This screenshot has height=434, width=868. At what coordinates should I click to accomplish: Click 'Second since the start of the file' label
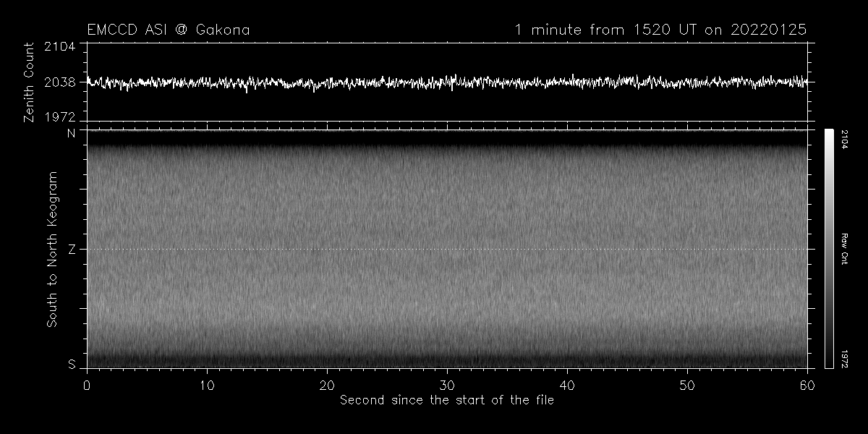point(447,399)
